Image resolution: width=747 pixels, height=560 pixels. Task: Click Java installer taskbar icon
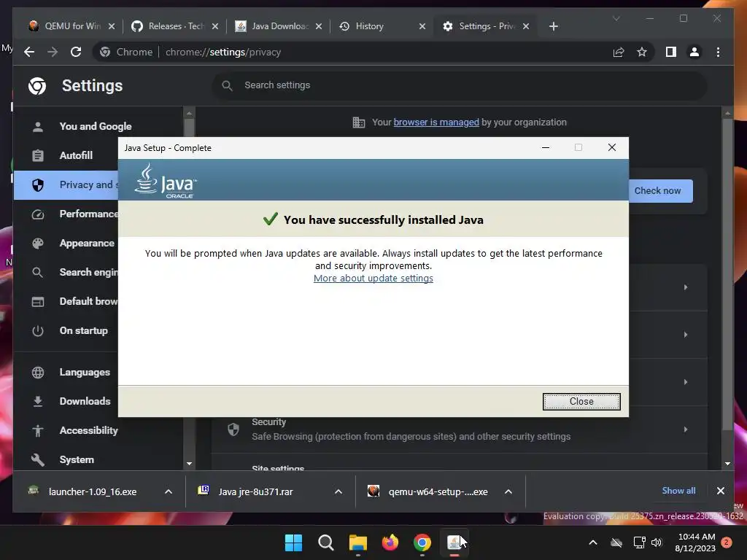click(454, 542)
